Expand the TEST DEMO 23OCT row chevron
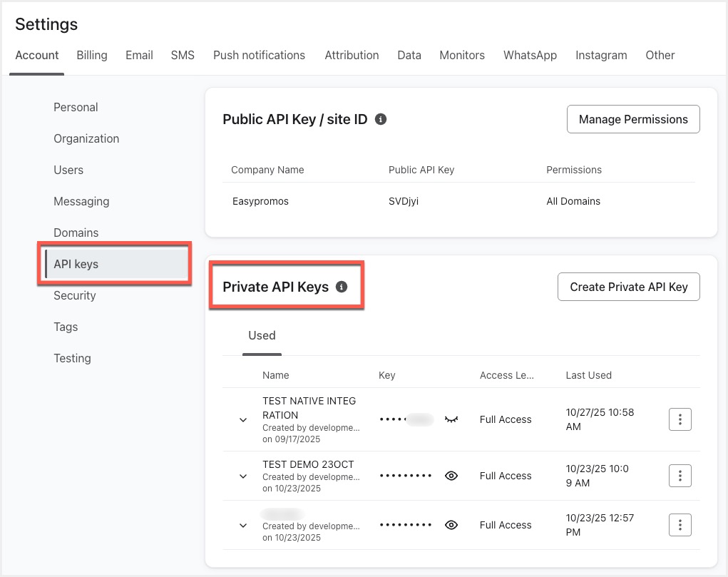The width and height of the screenshot is (728, 577). [243, 476]
